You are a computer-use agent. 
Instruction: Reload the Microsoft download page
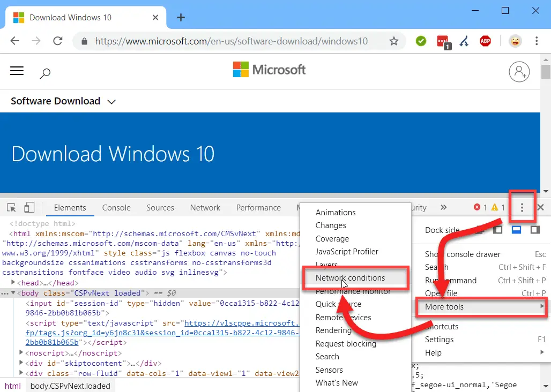(x=58, y=41)
